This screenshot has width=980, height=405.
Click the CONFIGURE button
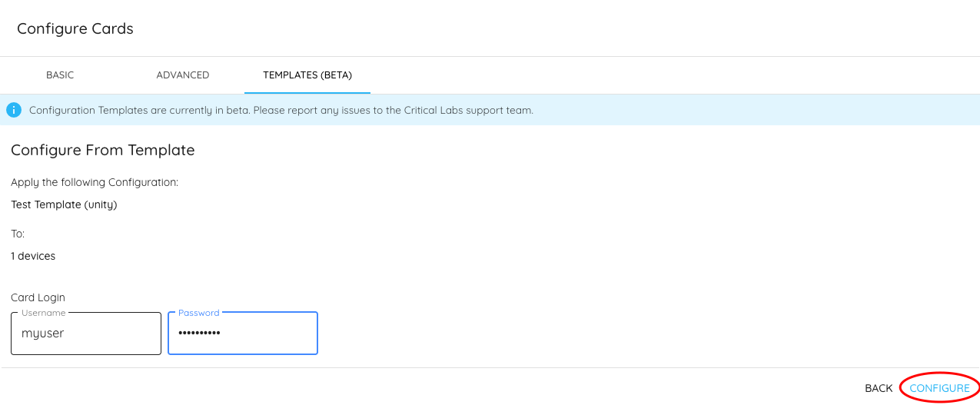939,388
